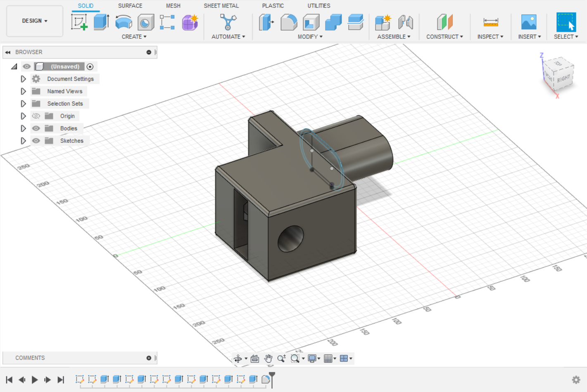Viewport: 587px width, 392px height.
Task: Expand the Bodies folder
Action: 23,128
